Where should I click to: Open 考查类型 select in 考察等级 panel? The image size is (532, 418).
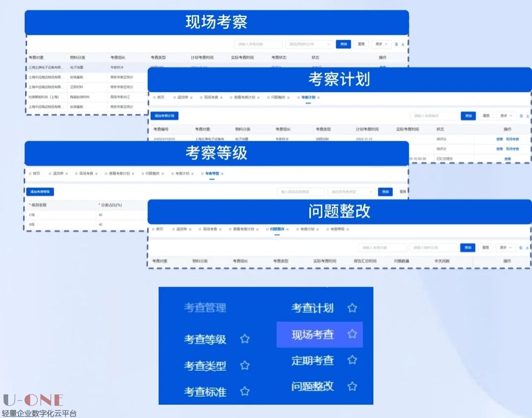(351, 192)
